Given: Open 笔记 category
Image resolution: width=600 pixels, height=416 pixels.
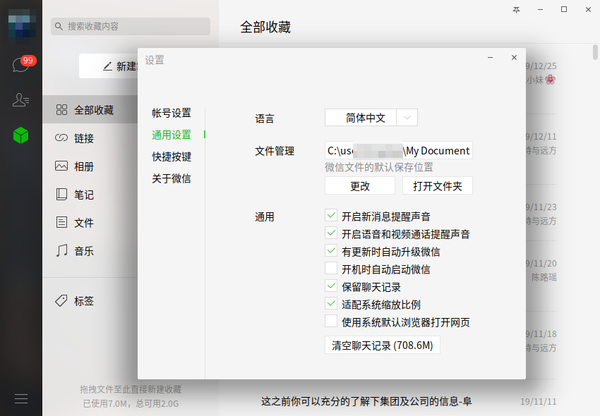Looking at the screenshot, I should pos(90,194).
